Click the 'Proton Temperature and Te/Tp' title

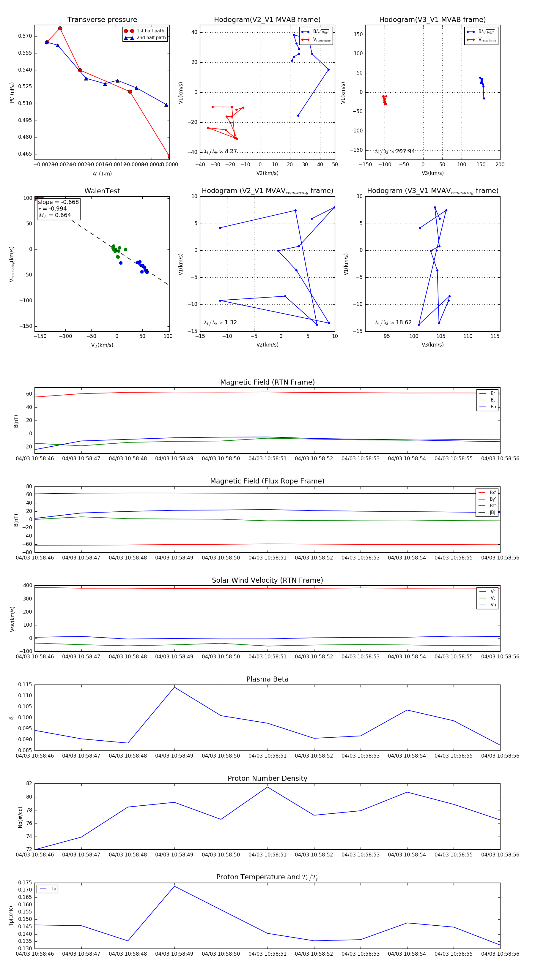point(267,877)
